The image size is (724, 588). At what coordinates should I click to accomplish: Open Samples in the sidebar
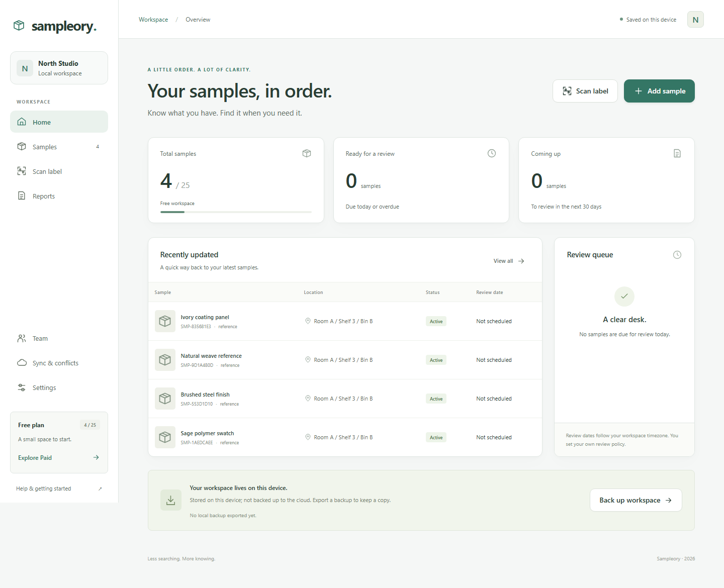coord(59,146)
